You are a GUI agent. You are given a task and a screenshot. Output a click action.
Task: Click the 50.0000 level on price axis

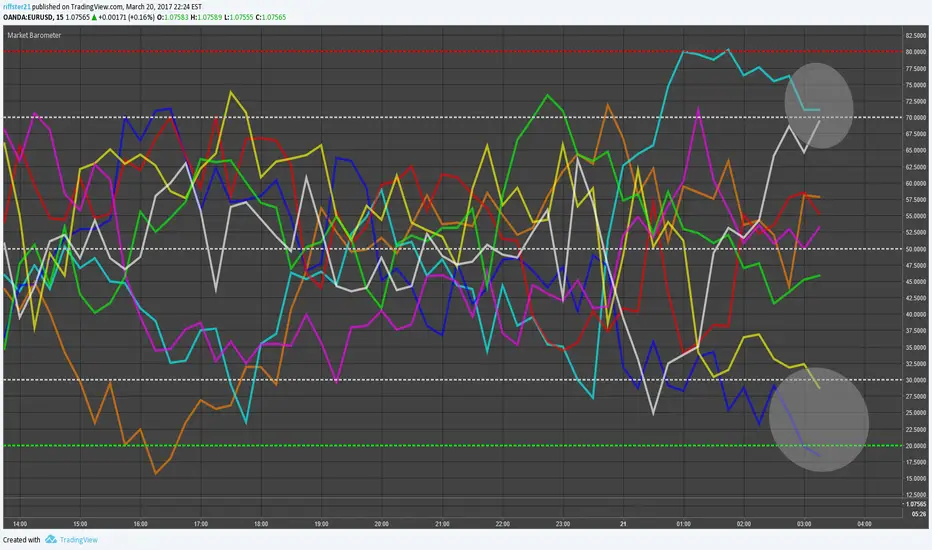(915, 249)
